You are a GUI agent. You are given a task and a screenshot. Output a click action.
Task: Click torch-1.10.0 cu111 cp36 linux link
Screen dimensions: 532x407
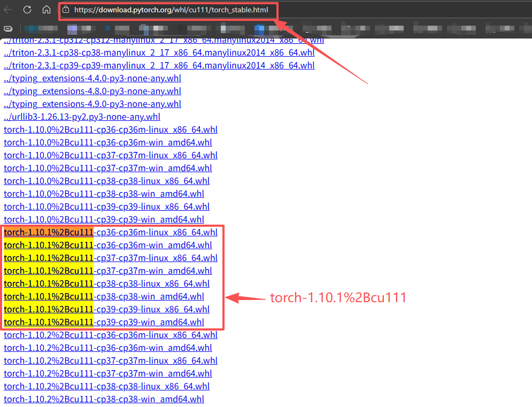tap(110, 129)
